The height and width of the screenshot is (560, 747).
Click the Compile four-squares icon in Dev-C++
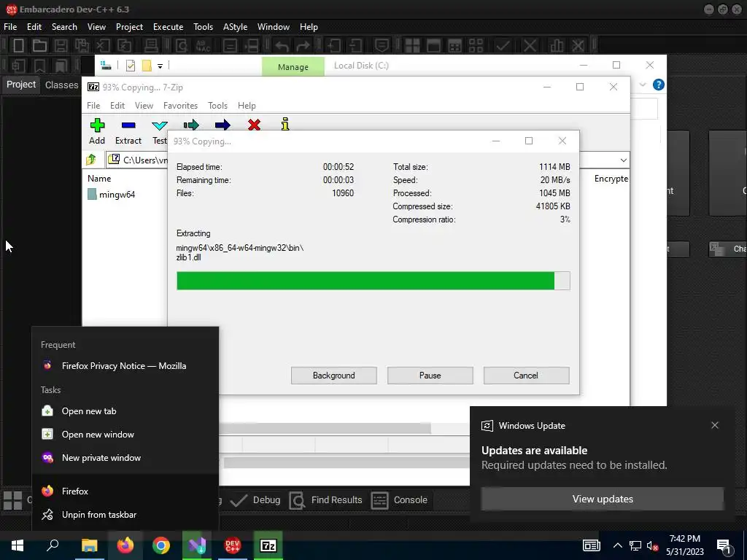click(413, 46)
